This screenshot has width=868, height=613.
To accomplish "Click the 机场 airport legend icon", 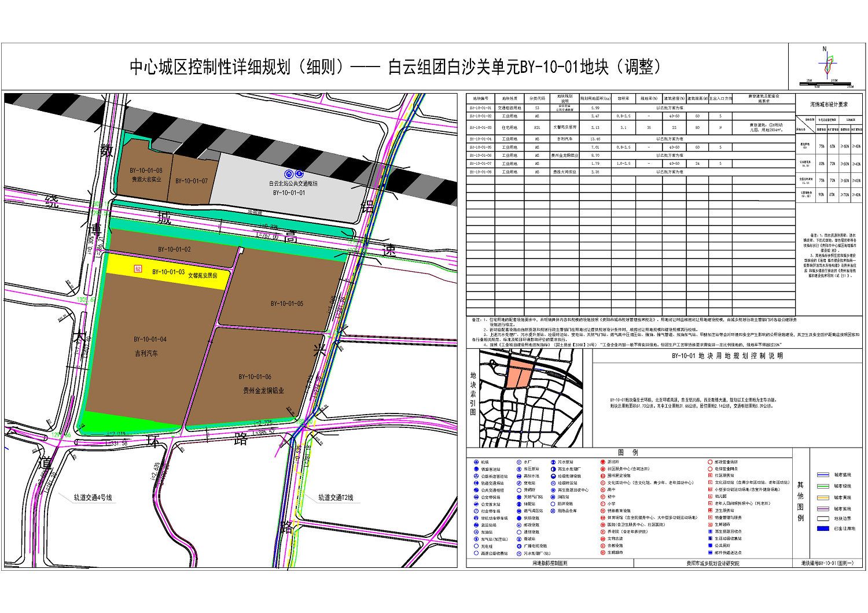I will pyautogui.click(x=476, y=463).
